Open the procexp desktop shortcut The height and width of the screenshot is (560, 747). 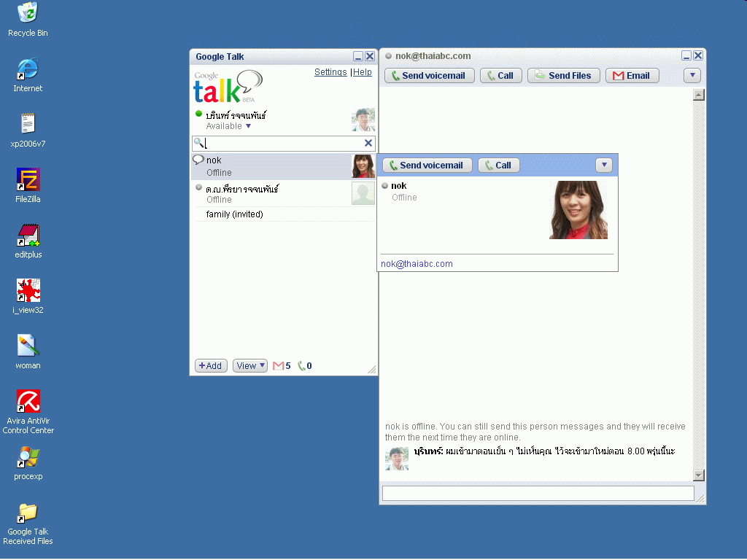28,457
